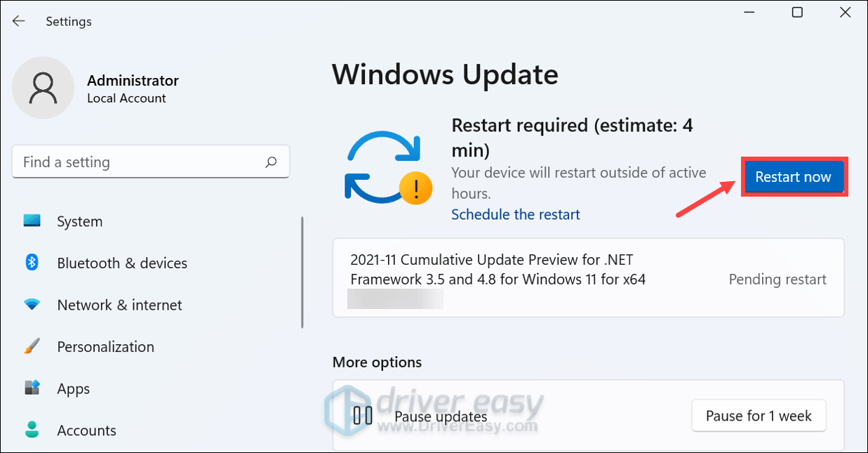This screenshot has height=453, width=868.
Task: Restart the device now
Action: point(794,177)
